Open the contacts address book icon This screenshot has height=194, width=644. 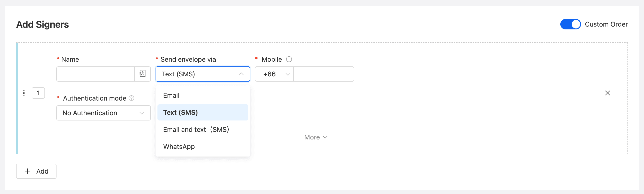(x=143, y=74)
